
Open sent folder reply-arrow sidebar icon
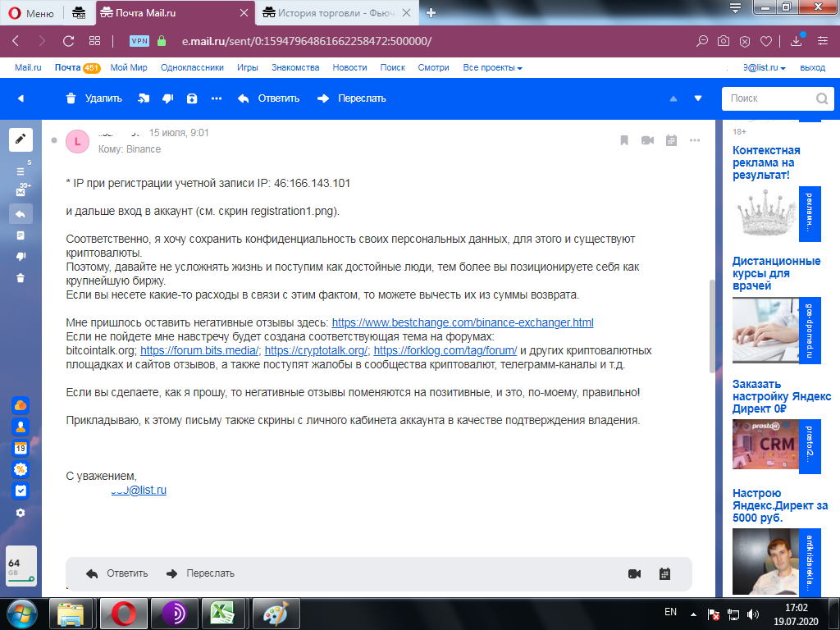click(x=21, y=214)
